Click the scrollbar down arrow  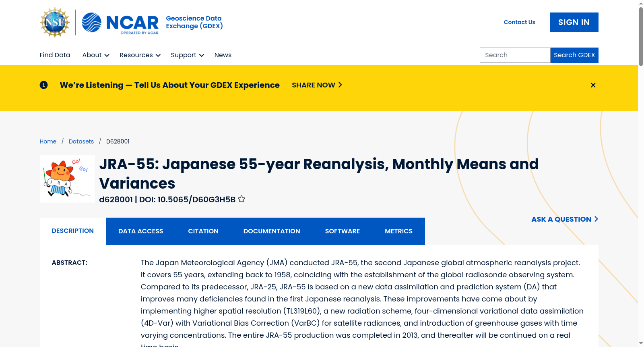pos(641,343)
